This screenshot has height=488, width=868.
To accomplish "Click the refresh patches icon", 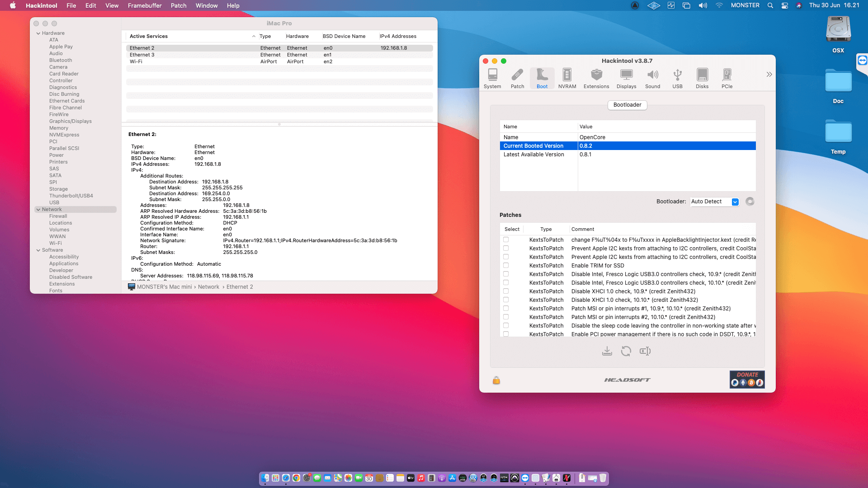I will (x=626, y=351).
